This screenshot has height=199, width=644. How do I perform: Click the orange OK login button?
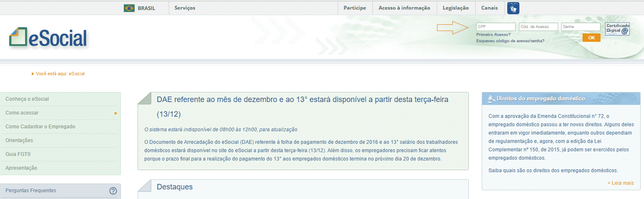click(x=591, y=38)
